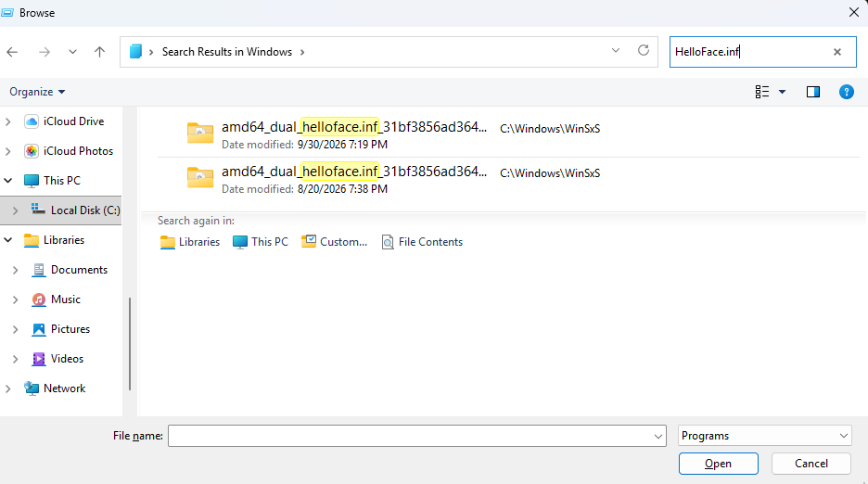Screen dimensions: 868x484
Task: Open Programs file type dropdown
Action: pos(764,436)
